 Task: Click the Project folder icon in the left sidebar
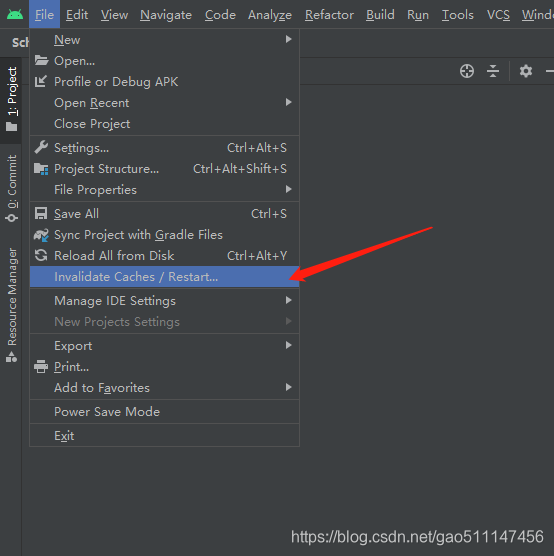11,127
